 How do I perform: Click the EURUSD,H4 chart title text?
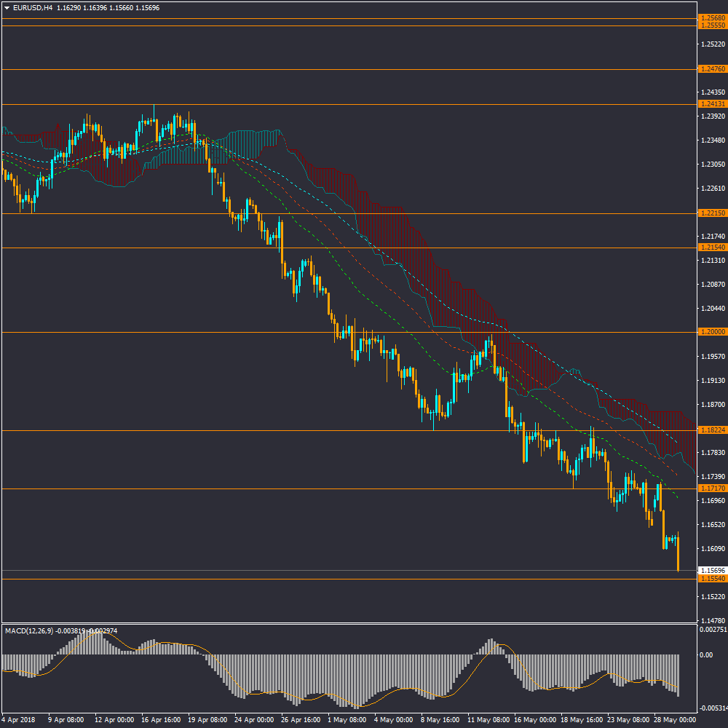tap(33, 8)
